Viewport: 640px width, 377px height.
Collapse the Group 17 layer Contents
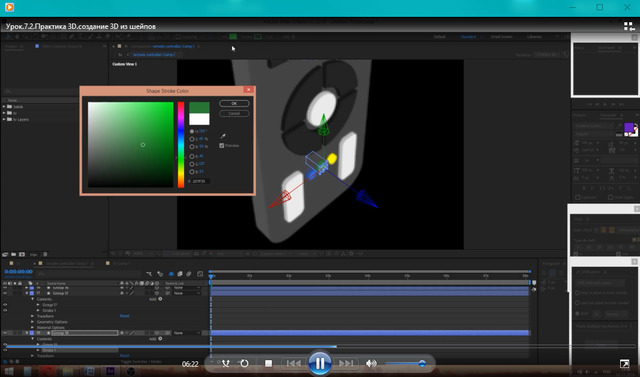(x=33, y=299)
